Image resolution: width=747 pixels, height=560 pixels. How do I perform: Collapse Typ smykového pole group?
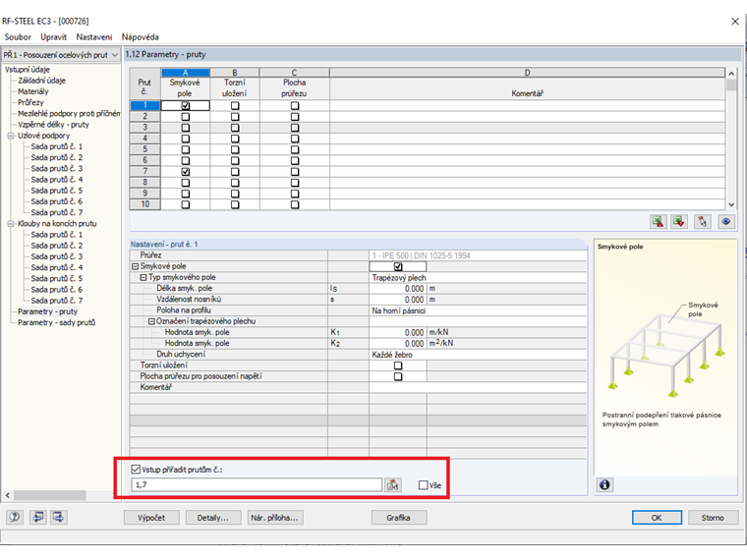(x=144, y=278)
